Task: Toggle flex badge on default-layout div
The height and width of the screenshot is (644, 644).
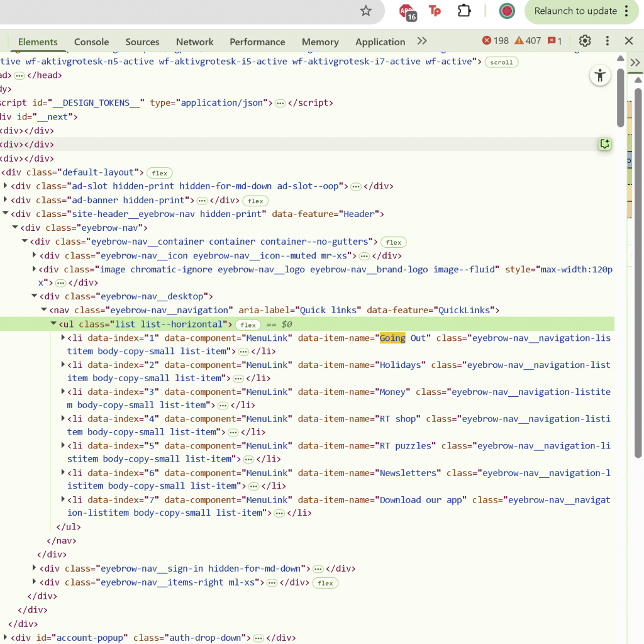Action: pyautogui.click(x=159, y=173)
